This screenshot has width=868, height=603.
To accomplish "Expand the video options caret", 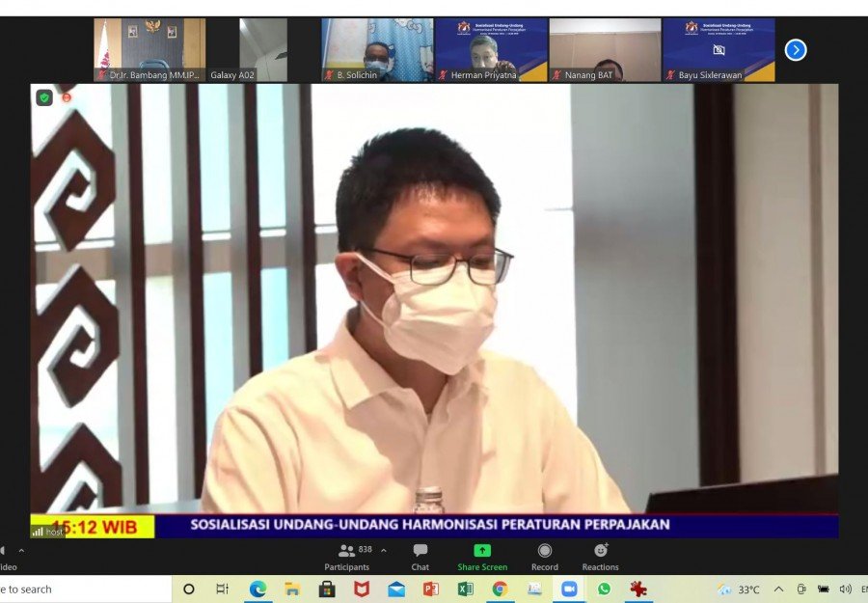I will 21,550.
